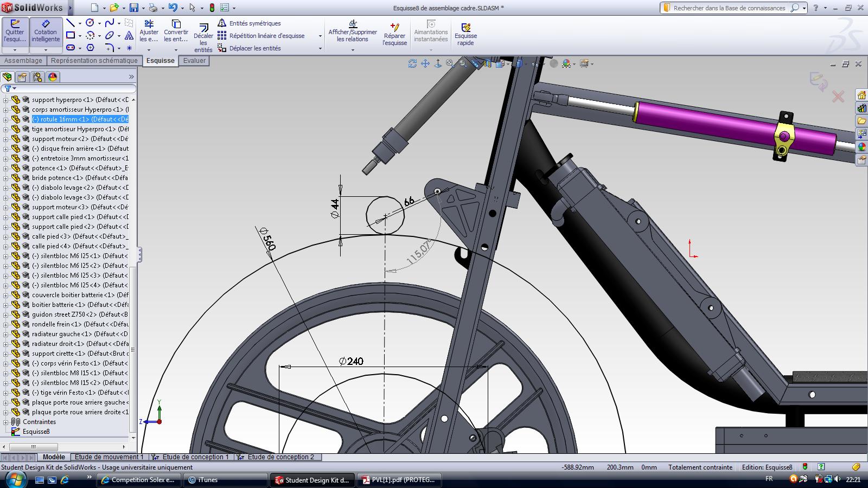The image size is (868, 488).
Task: Open the dropdown arrow next to Circle tool
Action: click(x=99, y=23)
